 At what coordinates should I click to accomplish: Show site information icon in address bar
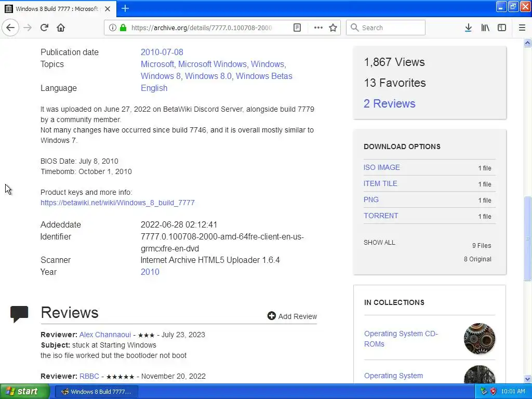pyautogui.click(x=112, y=28)
